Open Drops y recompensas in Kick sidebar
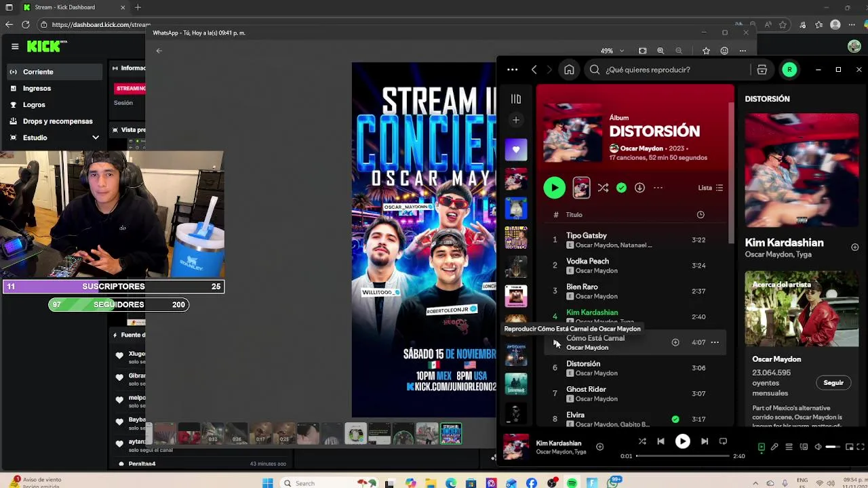 [x=54, y=121]
